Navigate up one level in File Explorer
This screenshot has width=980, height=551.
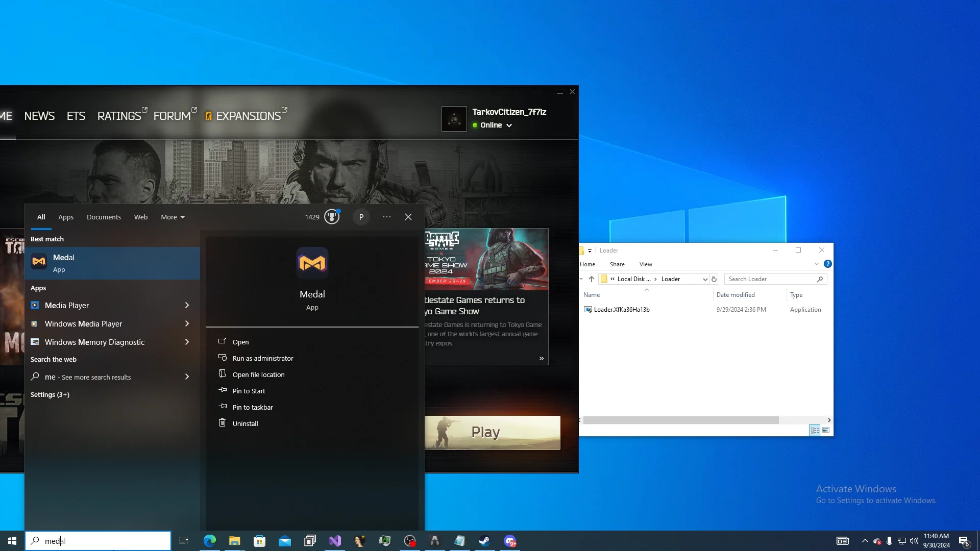click(591, 279)
